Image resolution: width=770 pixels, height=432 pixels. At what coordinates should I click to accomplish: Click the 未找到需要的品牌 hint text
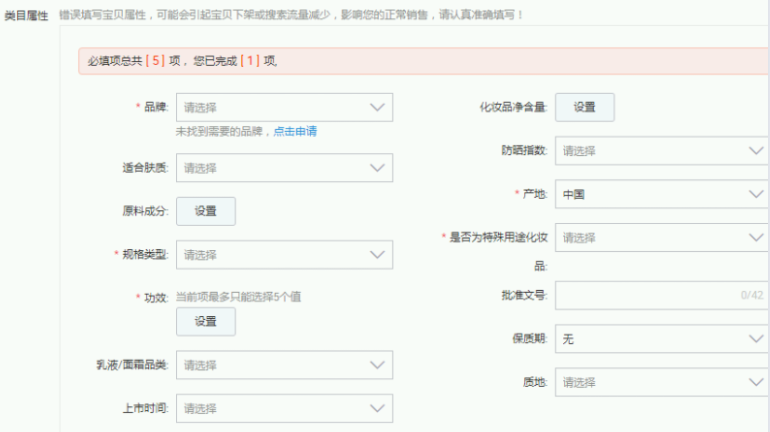pyautogui.click(x=219, y=131)
